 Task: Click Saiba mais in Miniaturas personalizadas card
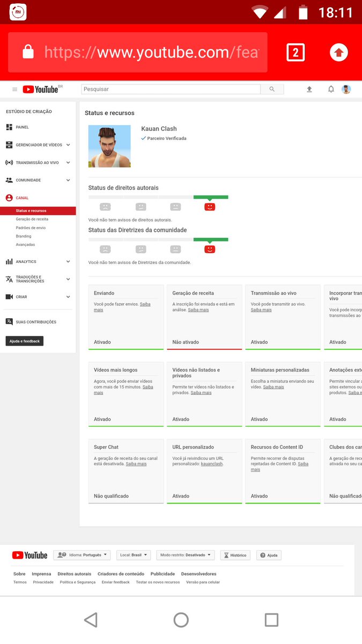tap(274, 387)
